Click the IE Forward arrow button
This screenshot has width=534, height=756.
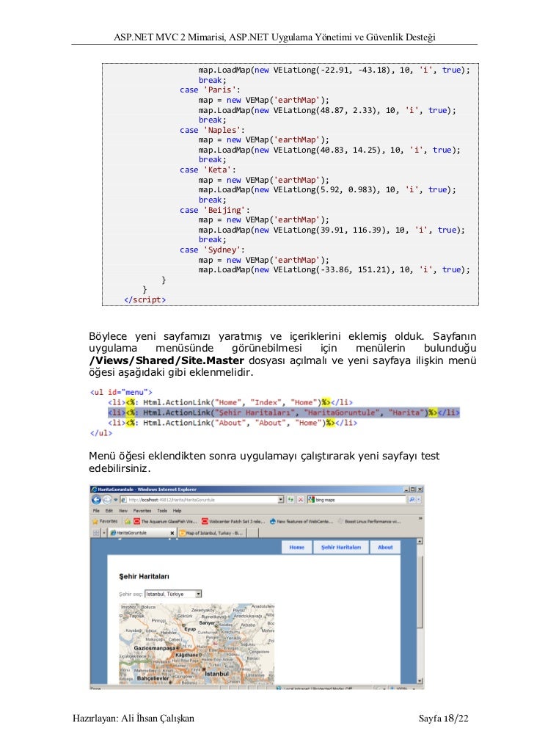107,500
